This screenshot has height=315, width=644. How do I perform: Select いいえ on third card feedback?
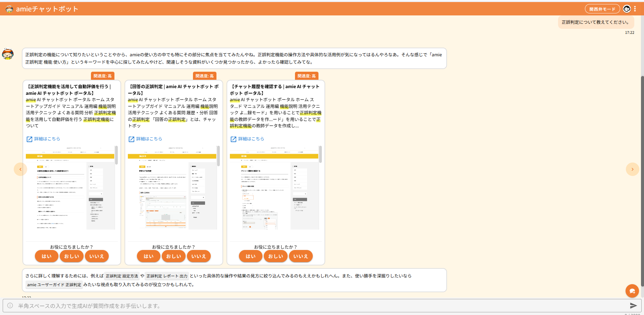[x=300, y=256]
